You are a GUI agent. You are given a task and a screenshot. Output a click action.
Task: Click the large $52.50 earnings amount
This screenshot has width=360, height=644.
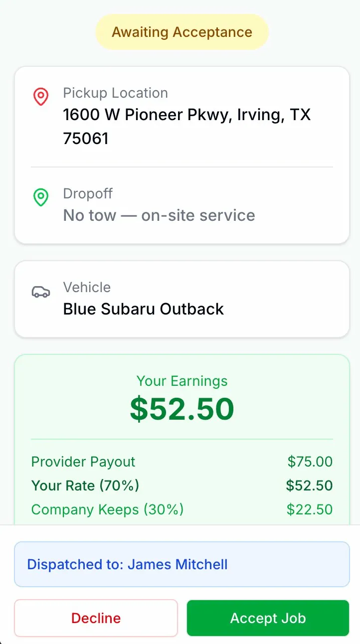(x=182, y=409)
